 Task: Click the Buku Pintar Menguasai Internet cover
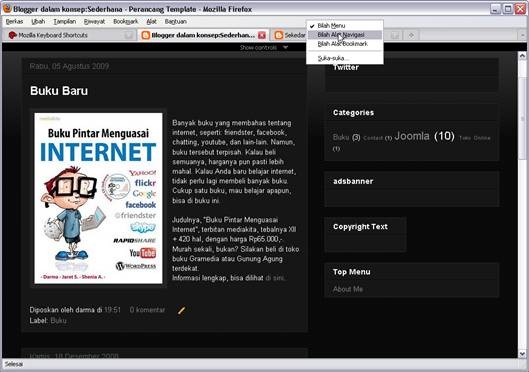point(98,198)
